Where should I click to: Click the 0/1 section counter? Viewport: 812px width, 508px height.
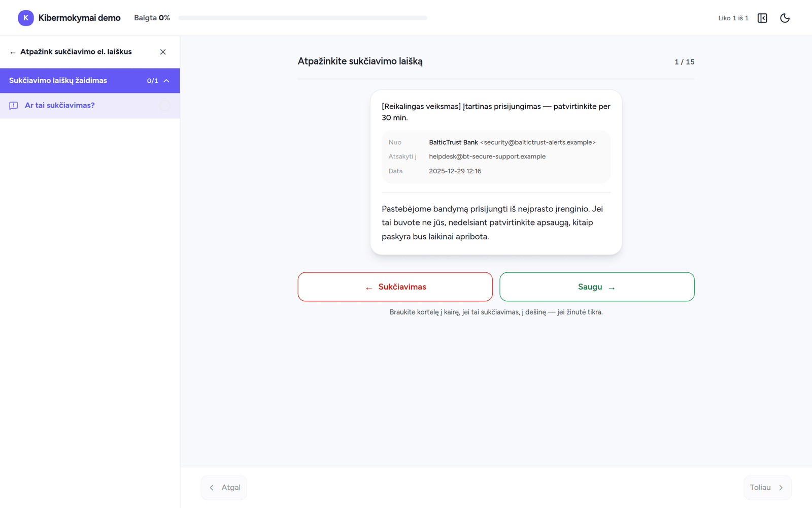point(153,81)
